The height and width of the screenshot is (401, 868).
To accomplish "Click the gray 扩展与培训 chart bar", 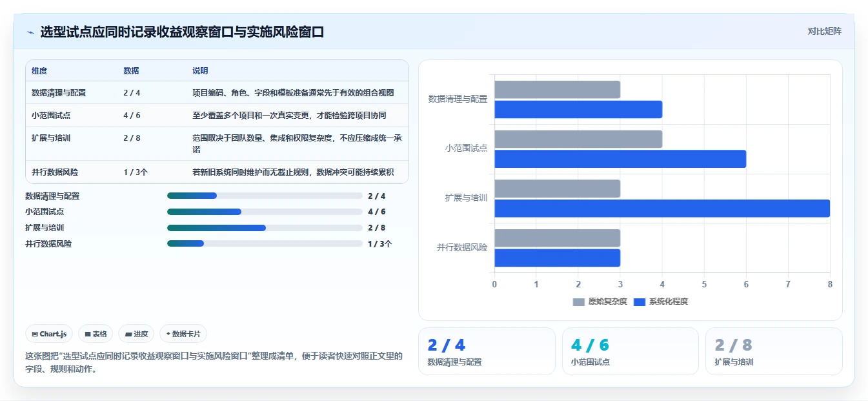I will point(558,189).
